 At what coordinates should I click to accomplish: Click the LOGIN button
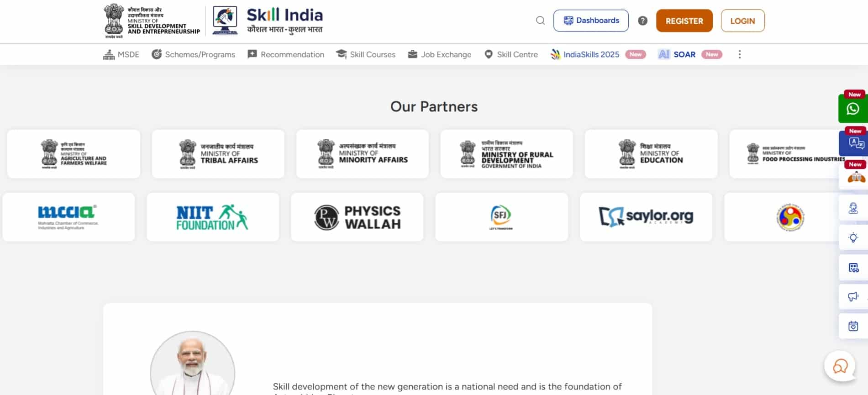742,21
